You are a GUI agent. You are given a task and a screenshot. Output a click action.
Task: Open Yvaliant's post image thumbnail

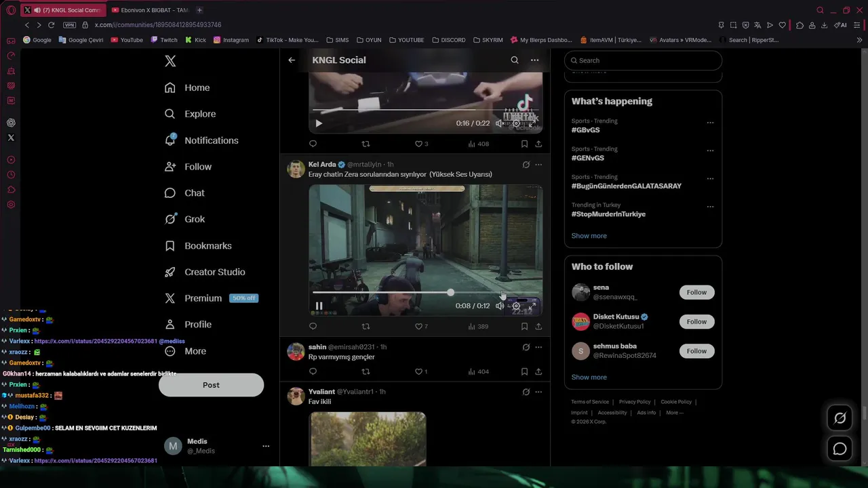368,439
